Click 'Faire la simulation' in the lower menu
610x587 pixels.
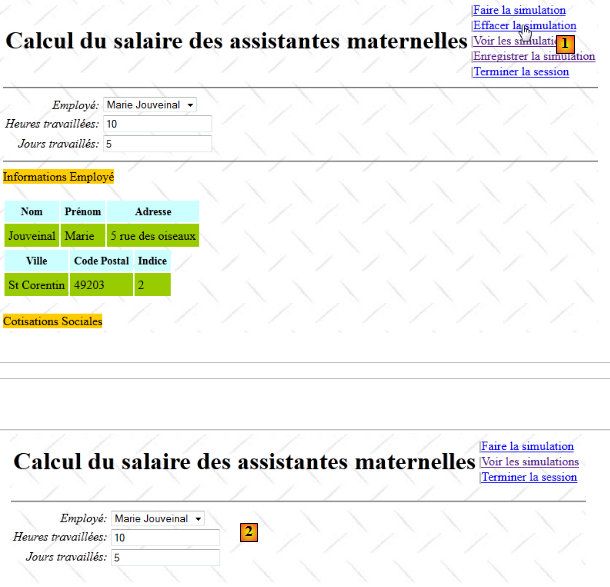tap(527, 446)
